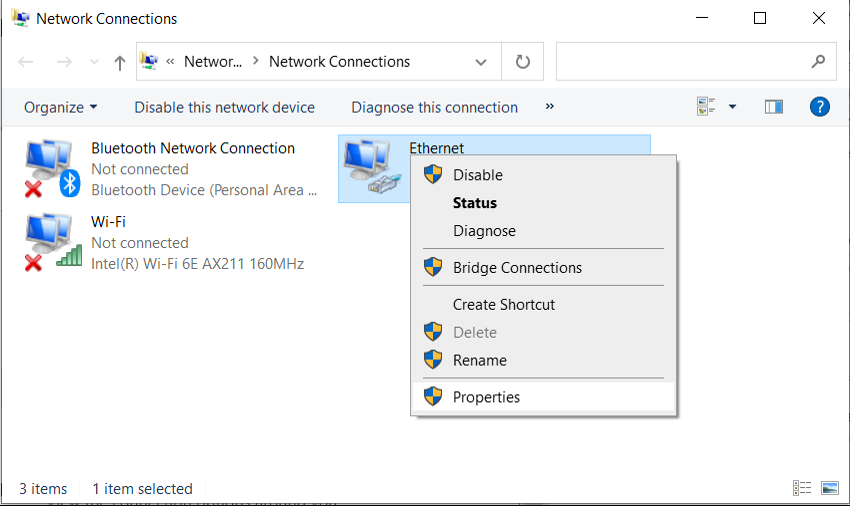
Task: Select Properties from the context menu
Action: pyautogui.click(x=486, y=397)
